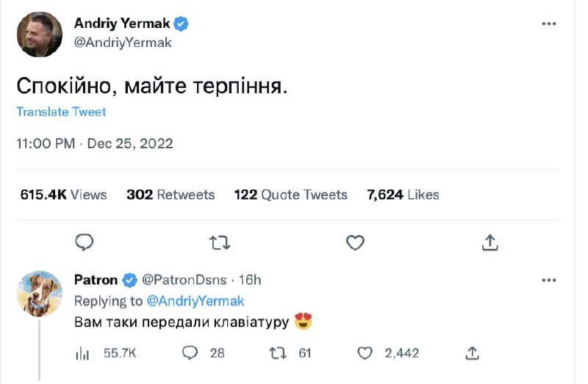
Task: Like the main tweet with heart icon
Action: click(x=356, y=242)
